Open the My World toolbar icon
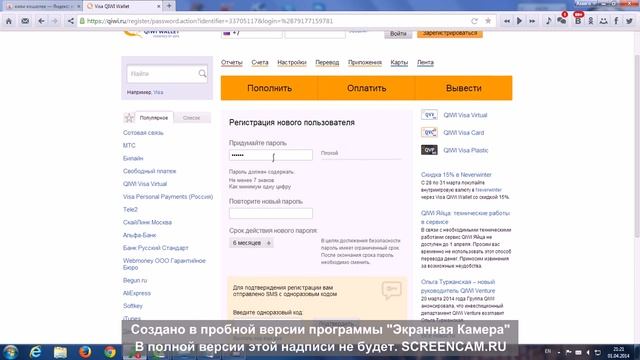The image size is (640, 360). 603,21
